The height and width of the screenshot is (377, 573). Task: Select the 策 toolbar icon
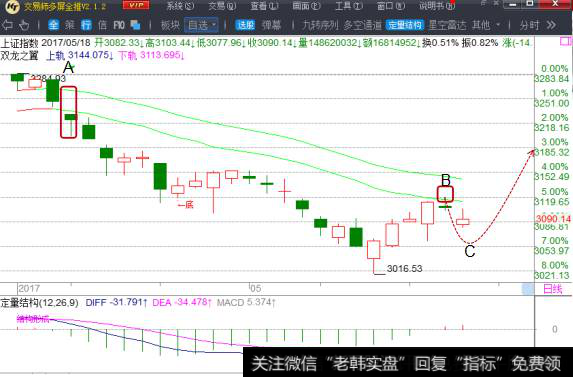[70, 25]
